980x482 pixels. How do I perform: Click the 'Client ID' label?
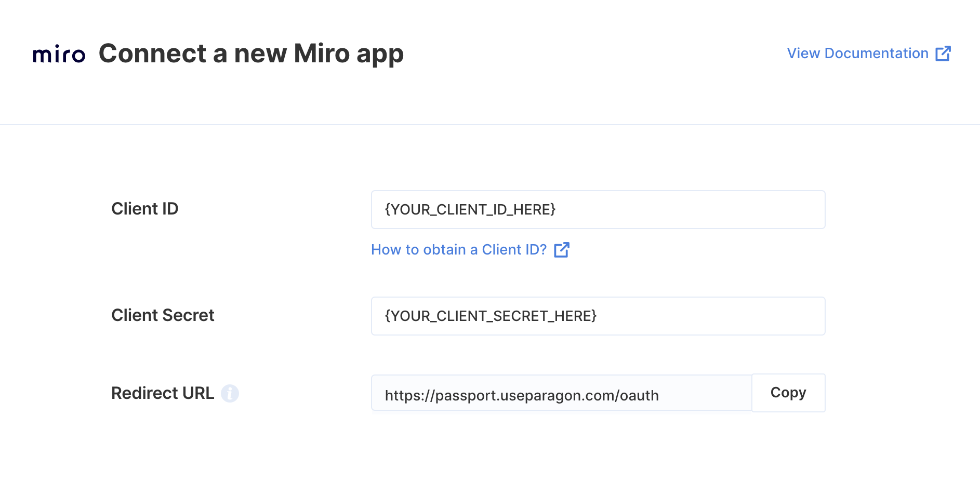click(x=145, y=209)
